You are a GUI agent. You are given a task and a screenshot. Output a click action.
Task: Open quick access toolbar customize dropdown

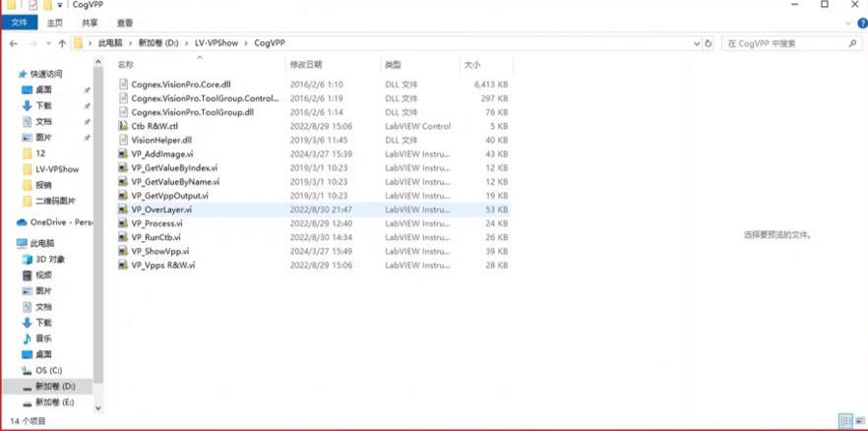pyautogui.click(x=60, y=5)
